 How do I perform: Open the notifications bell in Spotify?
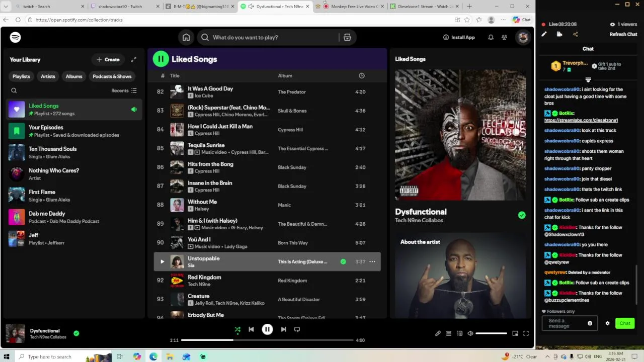pyautogui.click(x=491, y=37)
